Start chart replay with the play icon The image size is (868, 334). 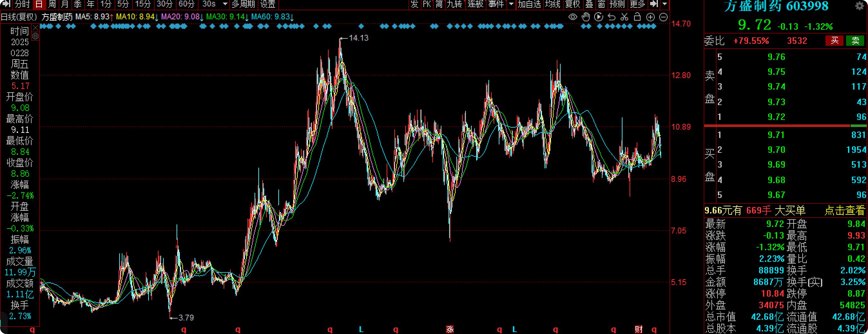click(x=598, y=17)
